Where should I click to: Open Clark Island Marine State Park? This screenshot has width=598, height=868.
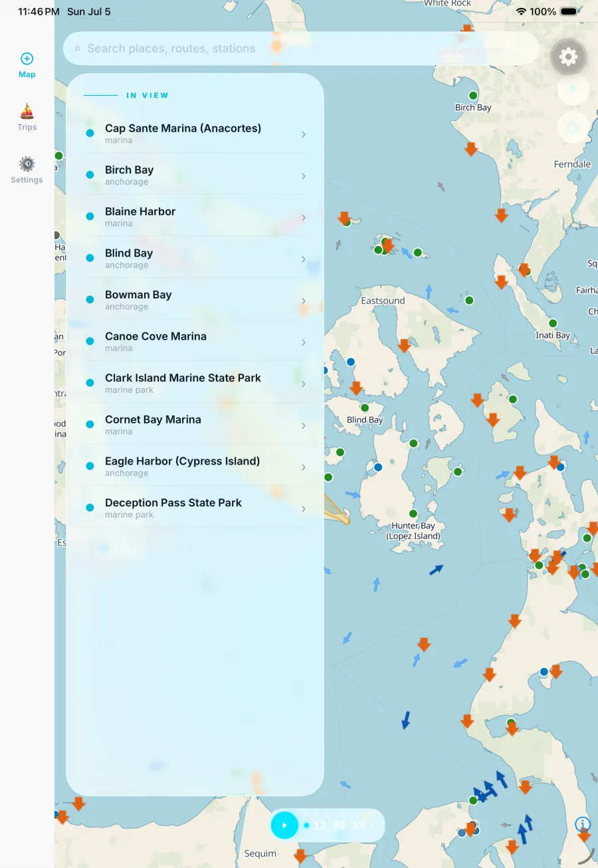(x=195, y=383)
